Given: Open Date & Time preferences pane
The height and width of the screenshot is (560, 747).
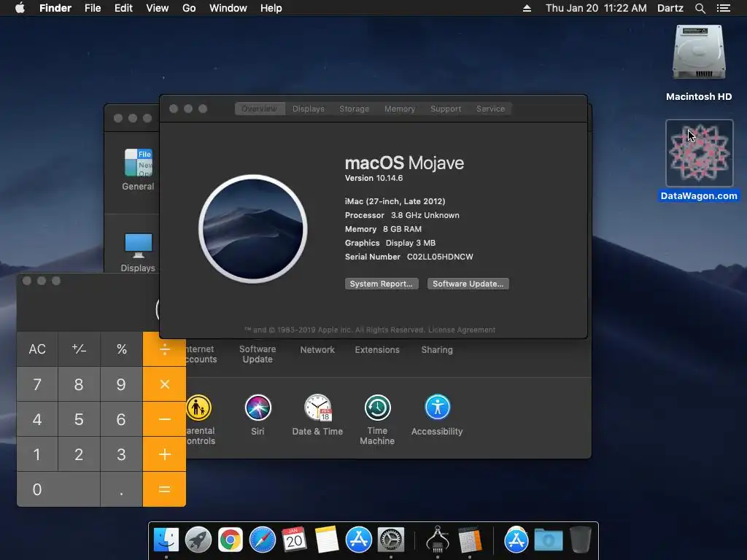Looking at the screenshot, I should point(317,415).
